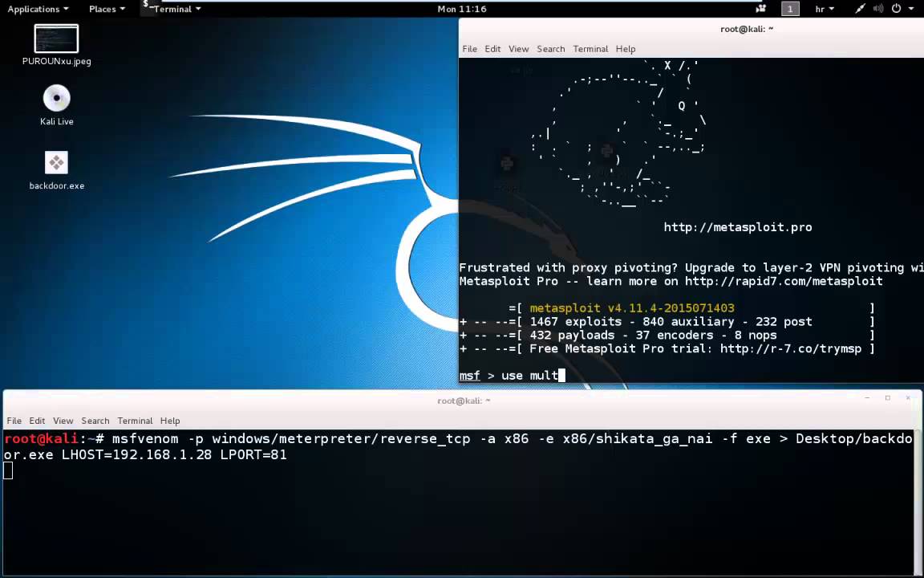
Task: Click the http://rapid7.com/metasploit URL text
Action: [784, 281]
